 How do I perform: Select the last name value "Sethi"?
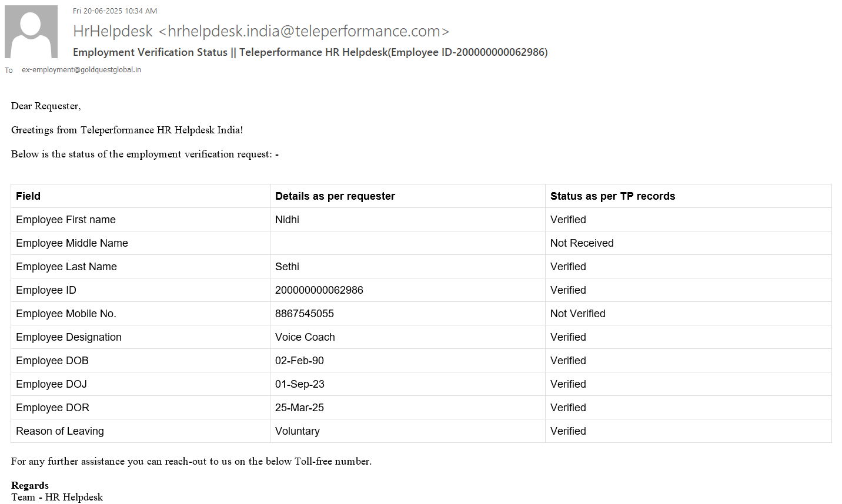tap(287, 267)
